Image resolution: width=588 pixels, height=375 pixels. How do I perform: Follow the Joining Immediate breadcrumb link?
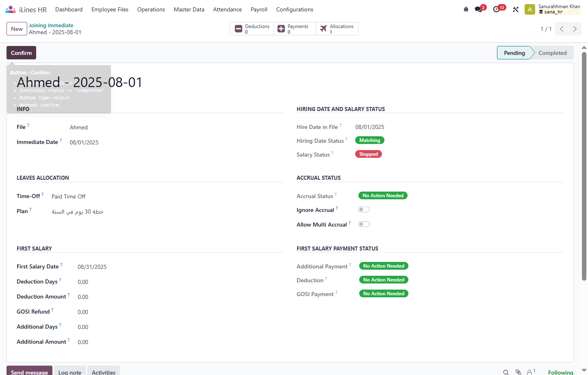point(51,25)
